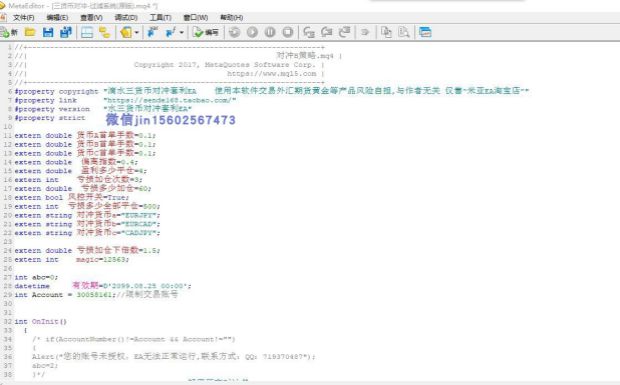Stop debugging with the stop icon
Screen dimensions: 620x385
pos(288,32)
